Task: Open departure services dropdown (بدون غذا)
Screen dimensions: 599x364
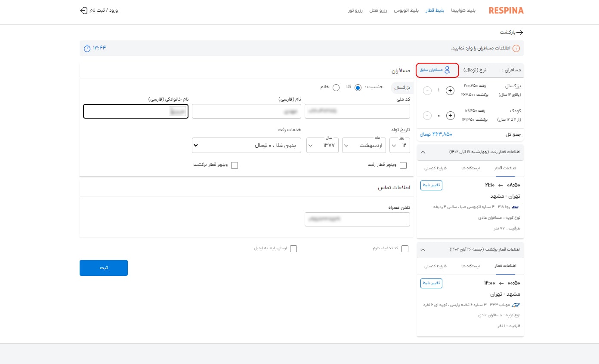Action: pos(247,145)
